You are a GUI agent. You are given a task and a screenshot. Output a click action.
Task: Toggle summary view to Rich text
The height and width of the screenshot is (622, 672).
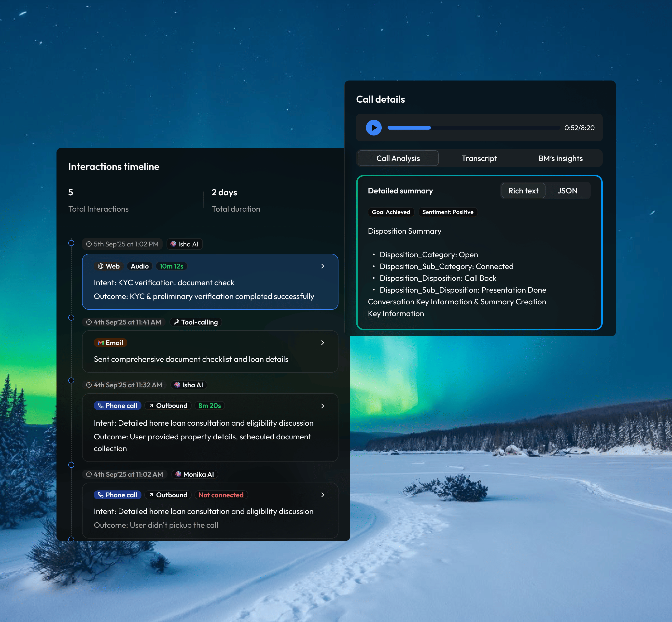click(523, 191)
